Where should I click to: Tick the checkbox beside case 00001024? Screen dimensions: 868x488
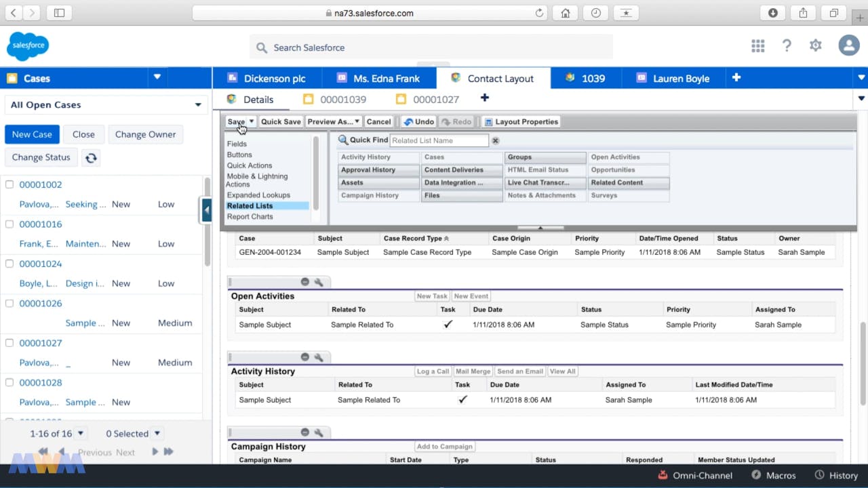click(x=9, y=264)
